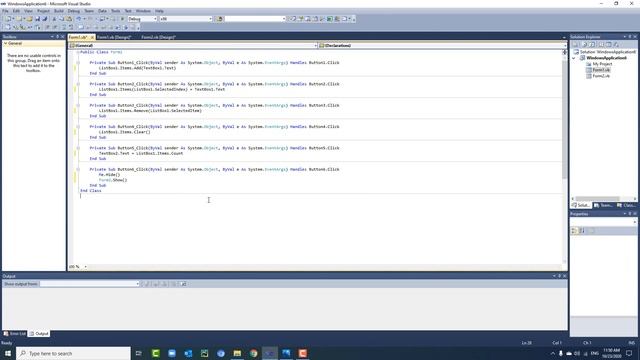The width and height of the screenshot is (640, 360).
Task: Click Properties icon in Solution Explorer toolbar
Action: 575,44
